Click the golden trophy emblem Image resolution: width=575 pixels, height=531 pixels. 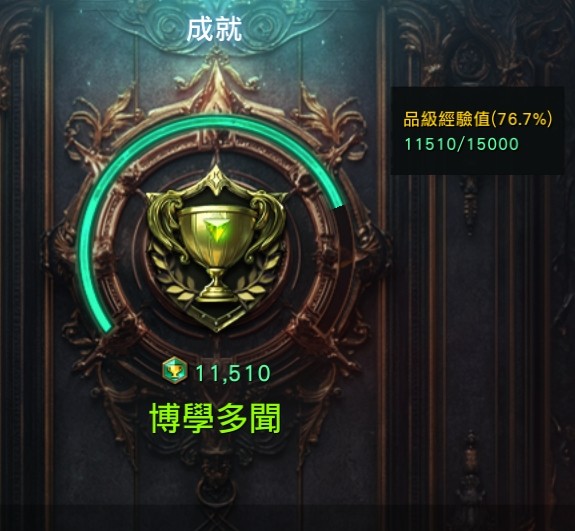click(x=216, y=249)
